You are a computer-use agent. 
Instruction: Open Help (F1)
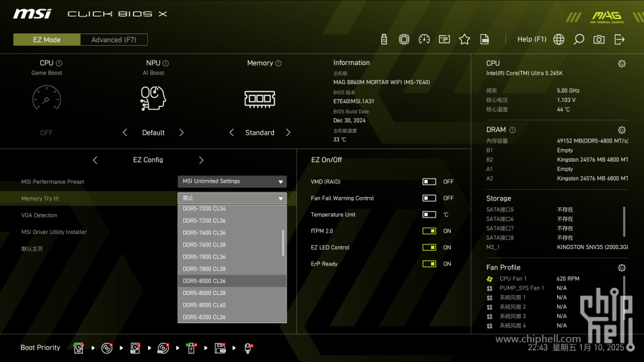point(532,39)
